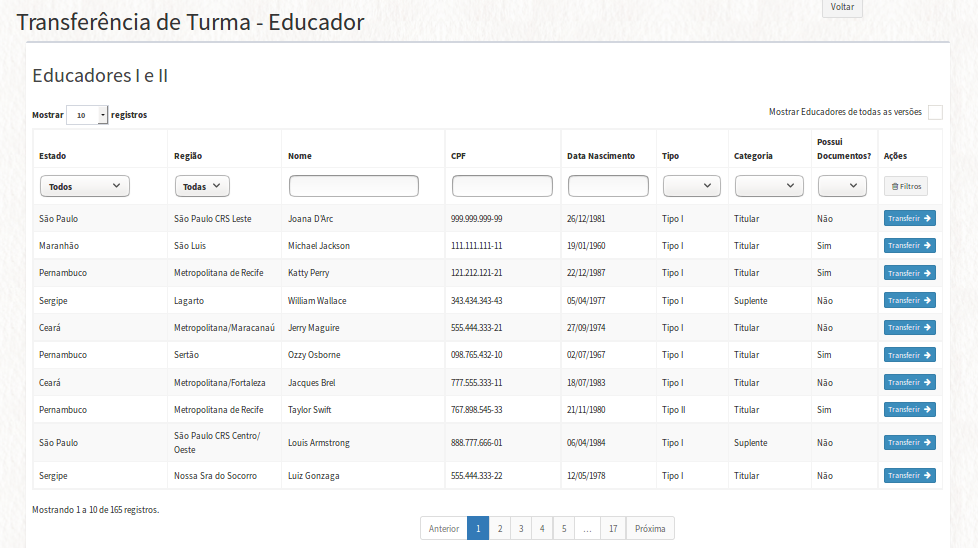Image resolution: width=978 pixels, height=548 pixels.
Task: Open the Estado Todos dropdown
Action: click(85, 186)
